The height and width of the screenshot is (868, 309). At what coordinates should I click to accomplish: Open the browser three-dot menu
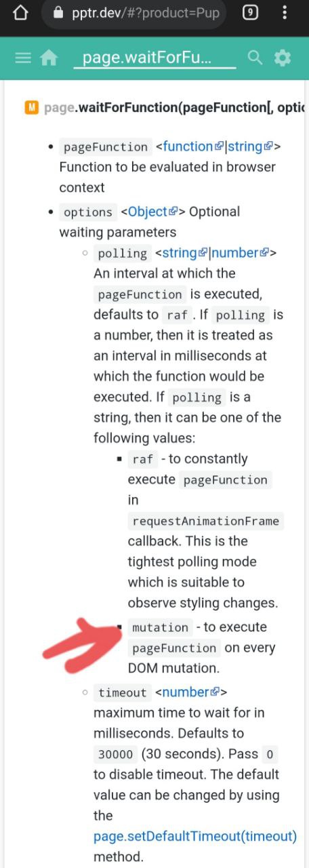click(285, 13)
